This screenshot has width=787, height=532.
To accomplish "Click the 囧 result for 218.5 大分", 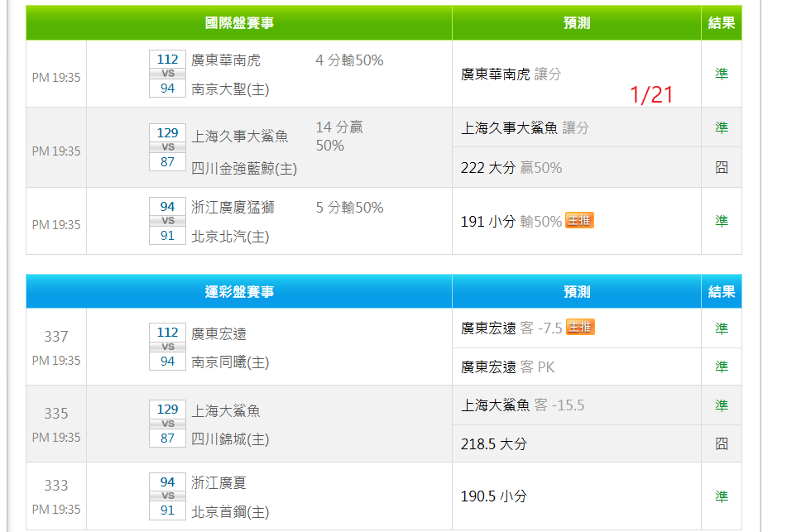I will (722, 443).
